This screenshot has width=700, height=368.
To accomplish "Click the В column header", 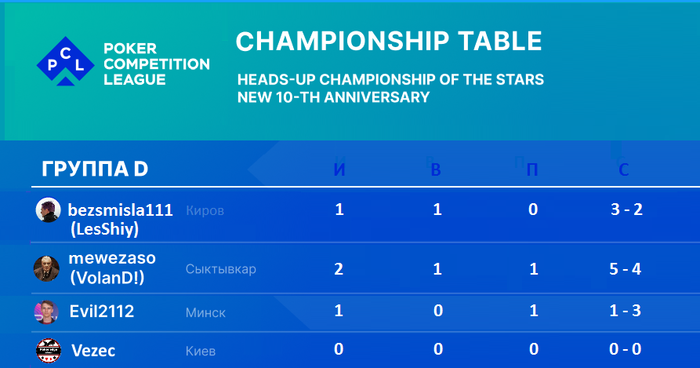I will [x=436, y=169].
